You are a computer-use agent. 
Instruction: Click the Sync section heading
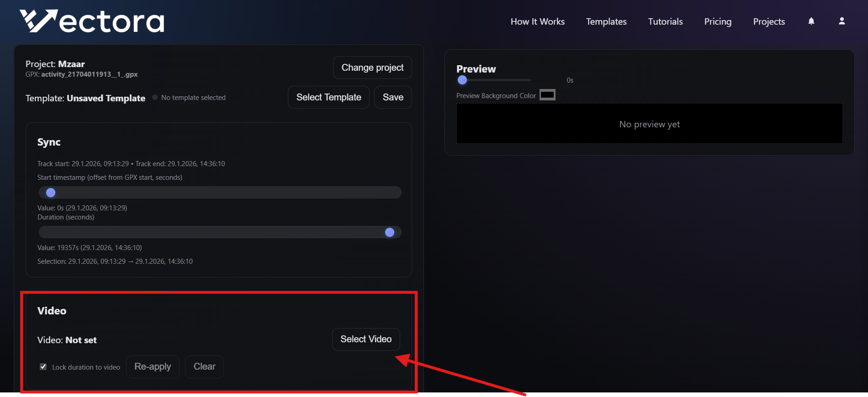click(x=49, y=142)
